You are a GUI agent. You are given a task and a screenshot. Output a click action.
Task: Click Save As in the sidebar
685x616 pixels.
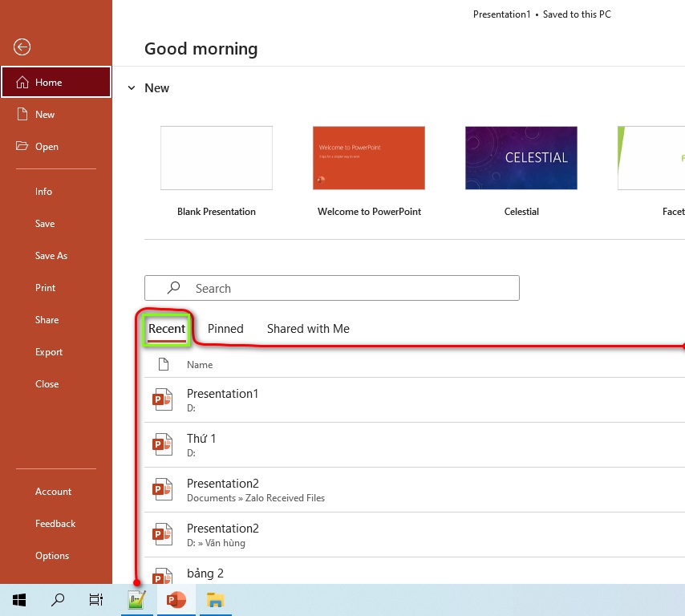[56, 256]
